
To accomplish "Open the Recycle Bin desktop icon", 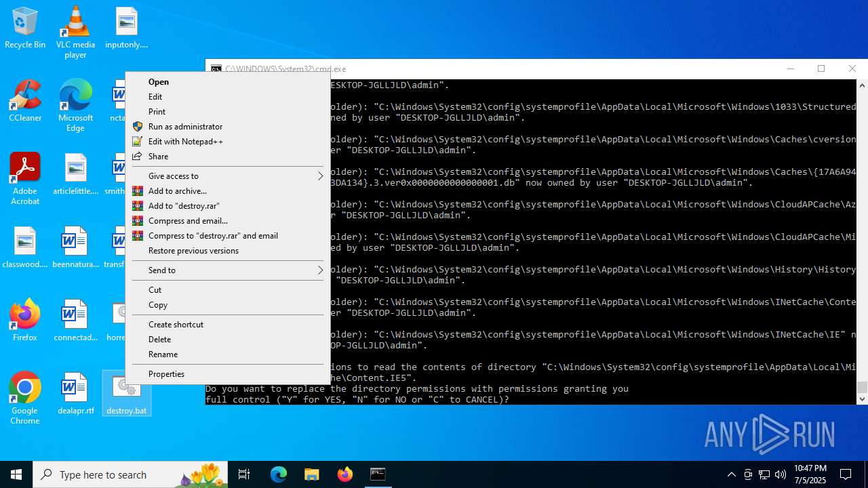I will (x=25, y=28).
